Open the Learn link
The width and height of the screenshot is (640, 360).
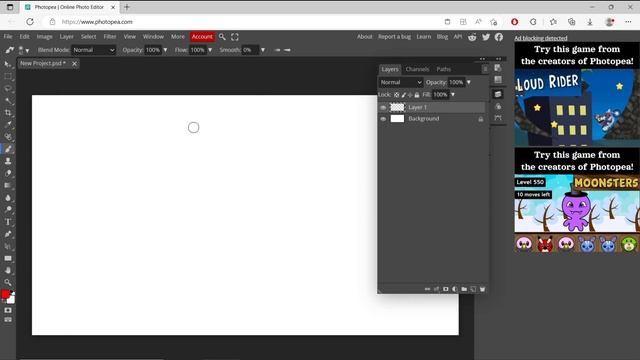424,37
